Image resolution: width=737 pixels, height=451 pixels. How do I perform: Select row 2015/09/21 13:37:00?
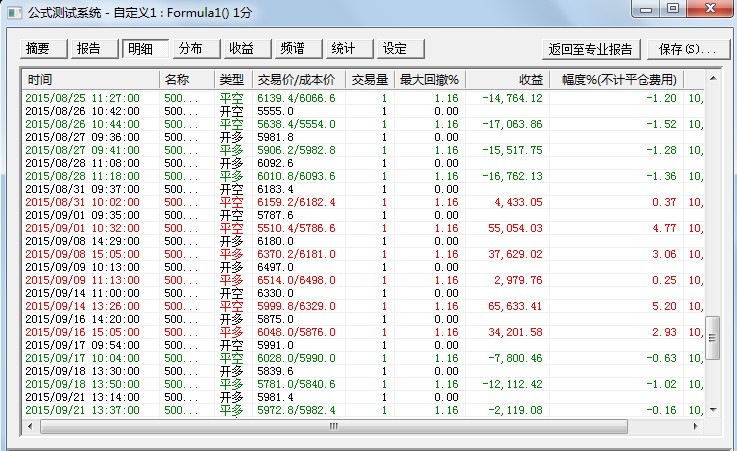coord(363,410)
